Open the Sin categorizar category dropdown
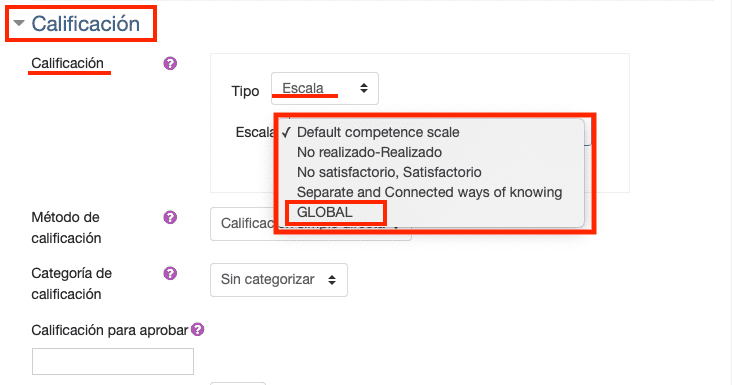 [x=279, y=280]
